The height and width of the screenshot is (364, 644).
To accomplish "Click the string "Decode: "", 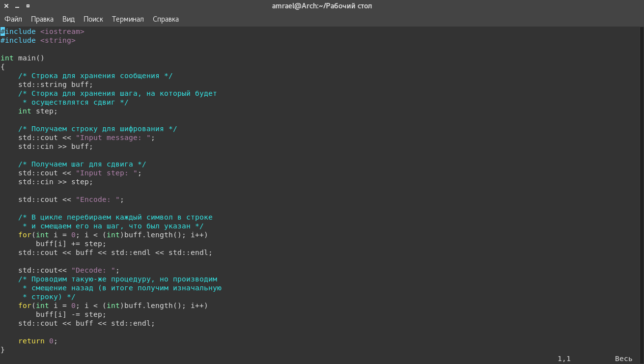I will click(93, 270).
